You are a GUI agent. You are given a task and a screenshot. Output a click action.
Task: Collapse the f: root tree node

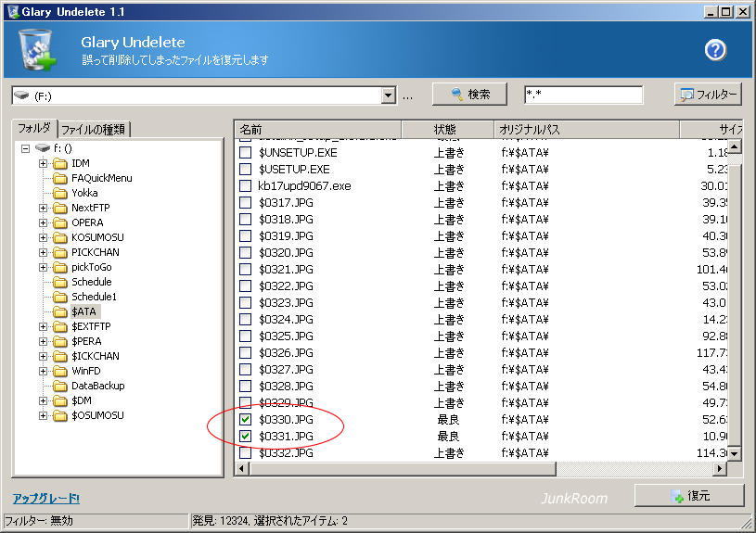pos(26,148)
